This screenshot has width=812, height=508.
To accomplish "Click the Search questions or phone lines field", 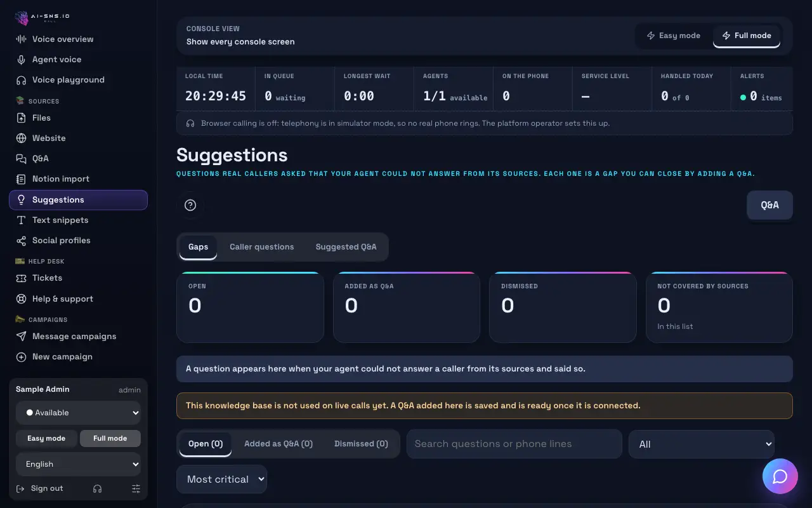I will tap(514, 444).
